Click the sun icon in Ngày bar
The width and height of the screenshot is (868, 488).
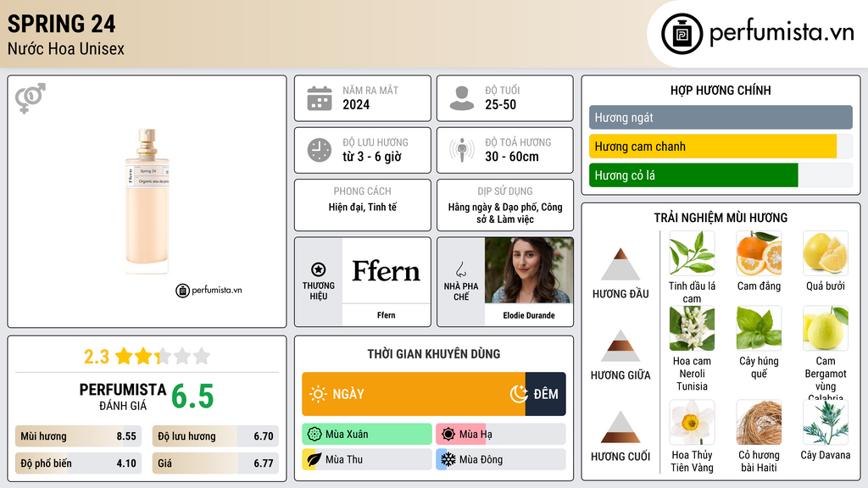tap(319, 394)
